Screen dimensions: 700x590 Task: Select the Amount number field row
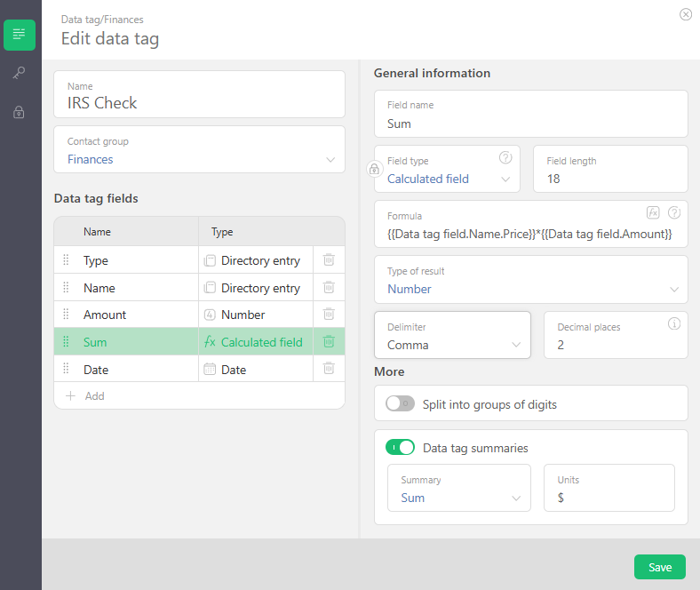click(x=199, y=315)
